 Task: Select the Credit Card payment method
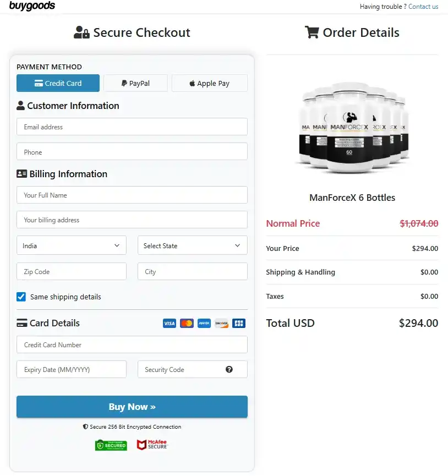[58, 83]
